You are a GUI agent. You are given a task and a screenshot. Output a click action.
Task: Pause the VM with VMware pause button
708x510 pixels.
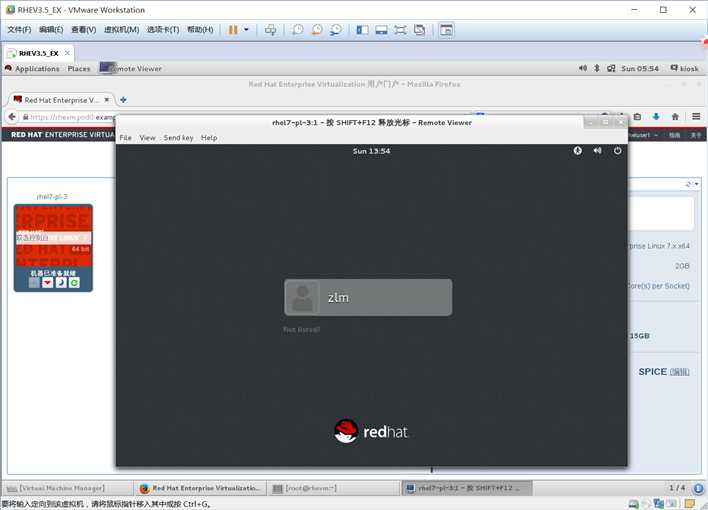click(233, 30)
